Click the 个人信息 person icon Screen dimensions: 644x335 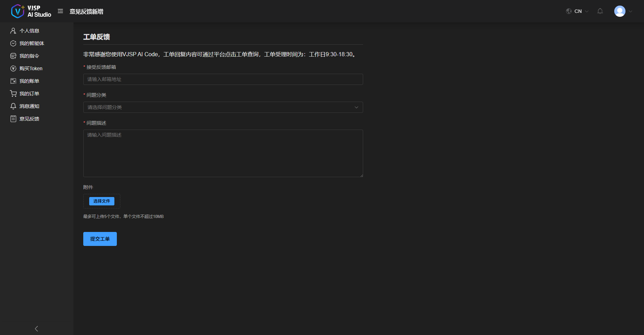[x=13, y=31]
